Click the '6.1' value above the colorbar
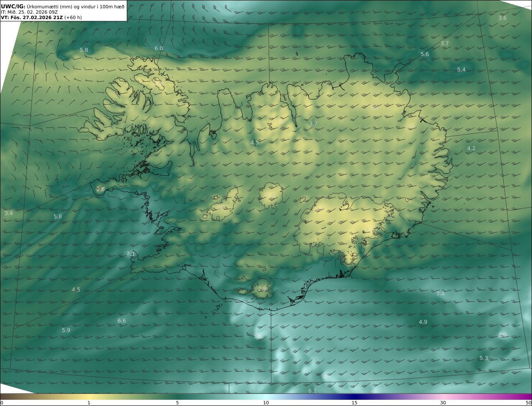Viewport: 532px width, 406px height. pyautogui.click(x=313, y=391)
